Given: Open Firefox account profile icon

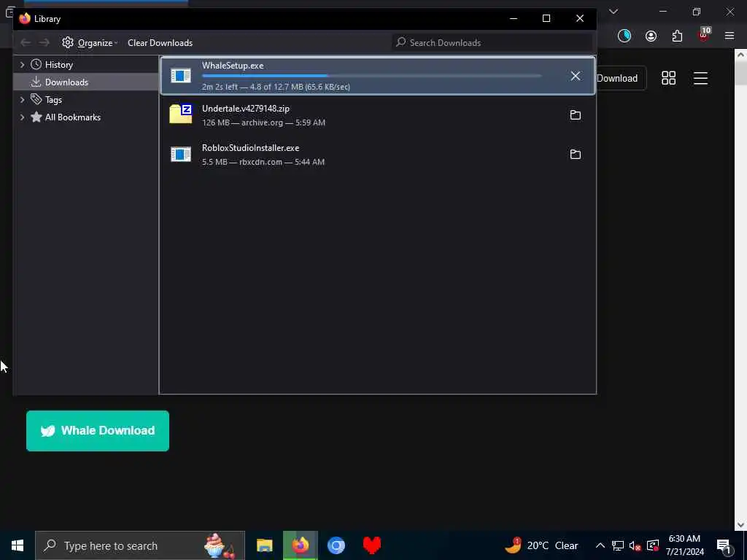Looking at the screenshot, I should coord(651,36).
